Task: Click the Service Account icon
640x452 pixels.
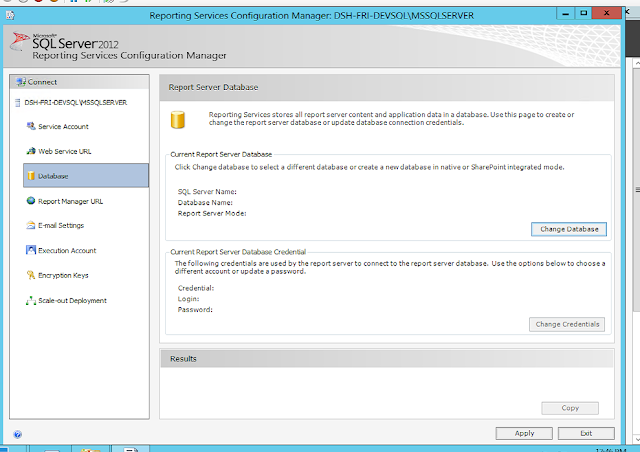Action: tap(31, 126)
